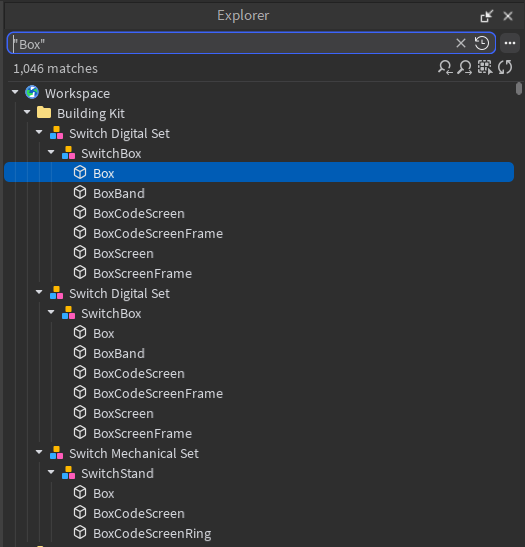
Task: Select the second Switch Digital Set model
Action: click(x=110, y=293)
